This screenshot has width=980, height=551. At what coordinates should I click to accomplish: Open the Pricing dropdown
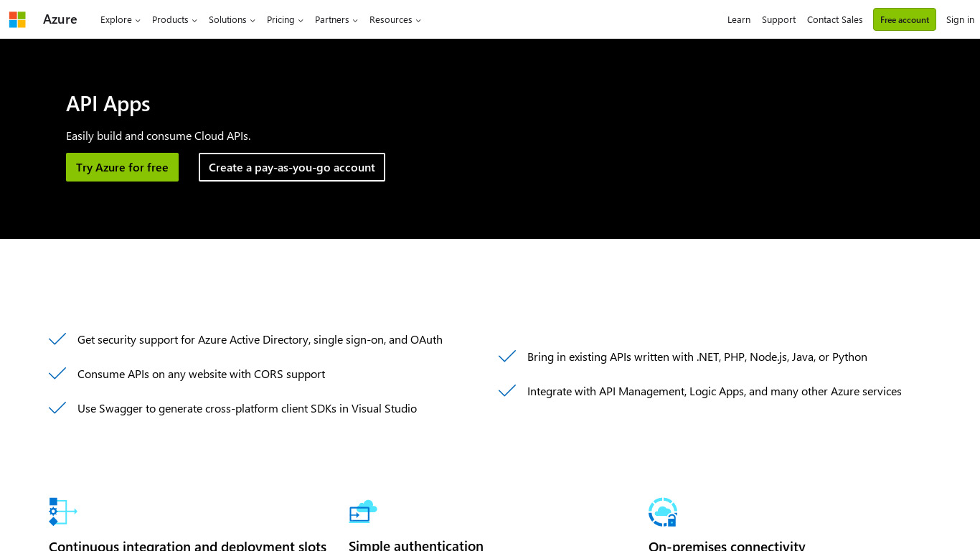(x=285, y=20)
